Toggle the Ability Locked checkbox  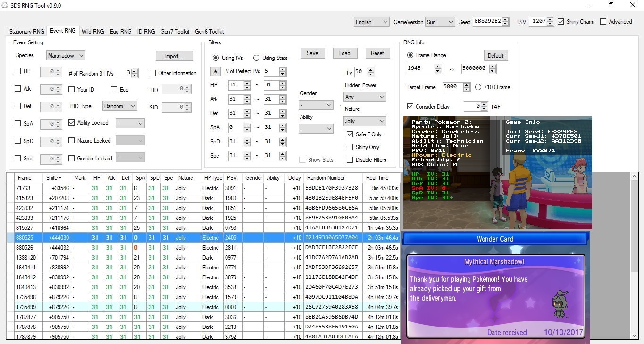[72, 122]
